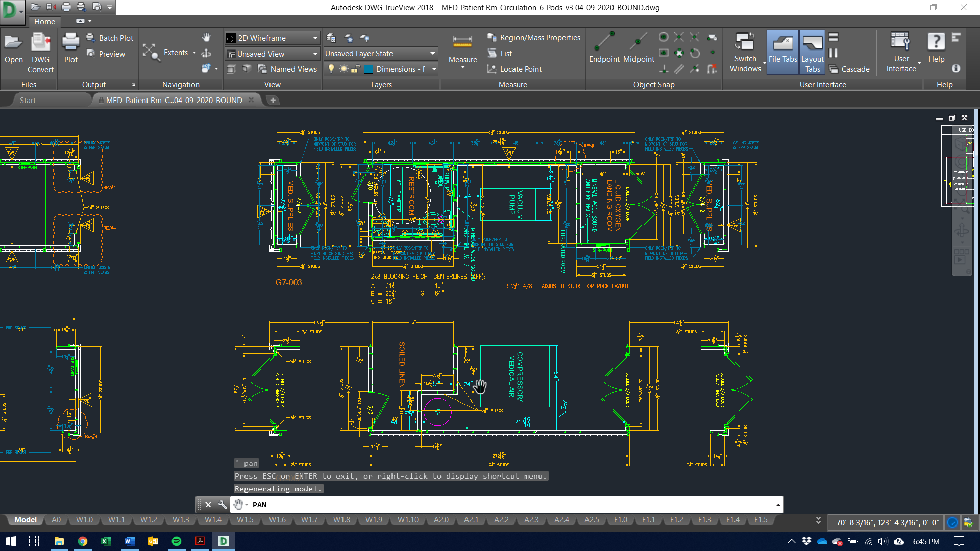Activate Endpoint object snap
This screenshot has width=980, height=551.
(604, 47)
